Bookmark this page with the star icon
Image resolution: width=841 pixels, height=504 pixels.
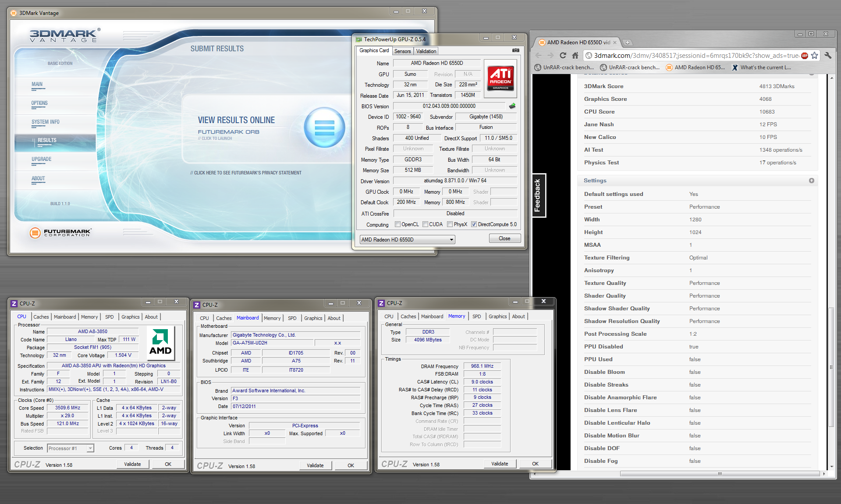[815, 55]
